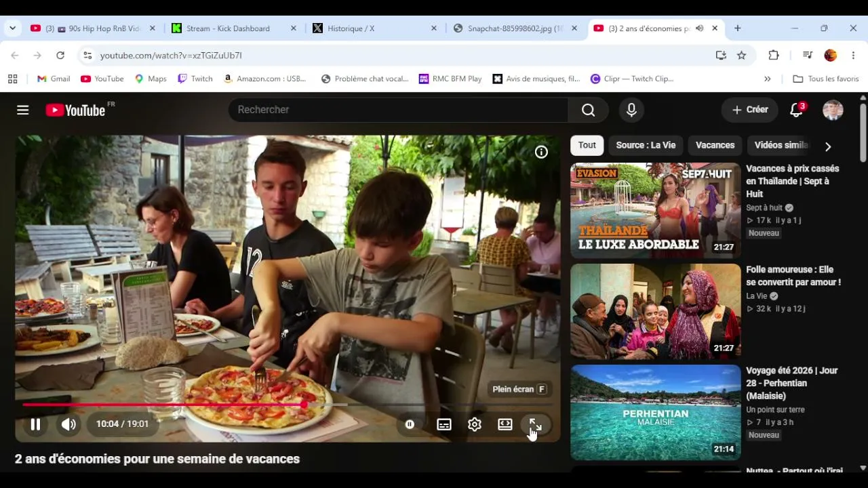The image size is (868, 488).
Task: Focus the Rechercher search field
Action: (x=398, y=110)
